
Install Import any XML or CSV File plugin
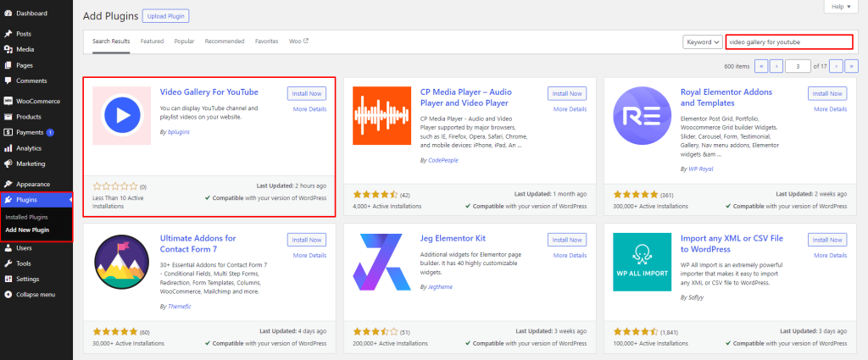click(827, 240)
